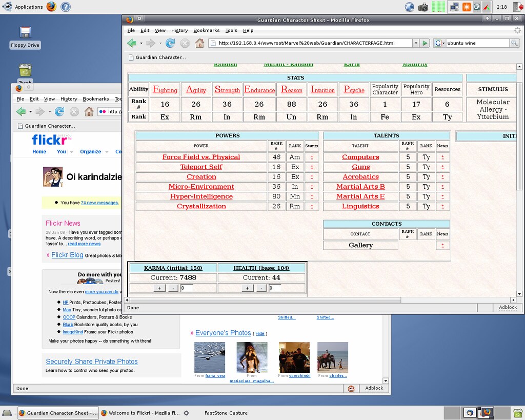This screenshot has width=525, height=420.
Task: Open the Google search engine selector dropdown
Action: point(440,43)
